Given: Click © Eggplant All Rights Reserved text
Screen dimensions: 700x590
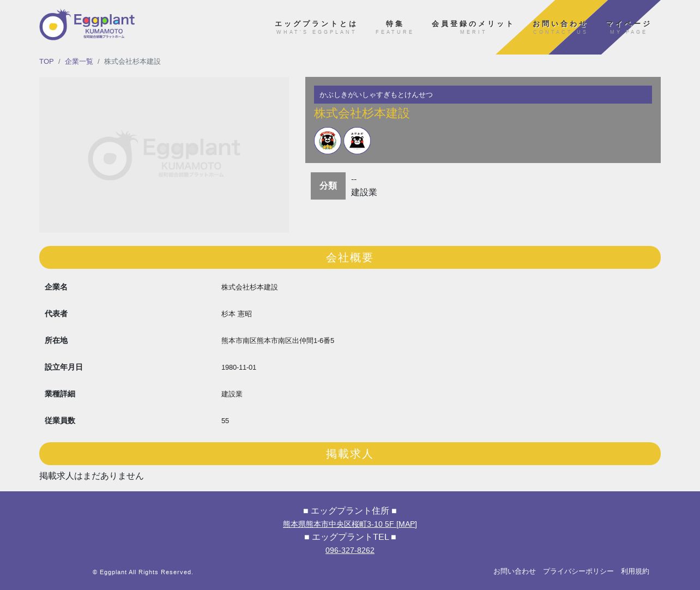Looking at the screenshot, I should [x=143, y=572].
